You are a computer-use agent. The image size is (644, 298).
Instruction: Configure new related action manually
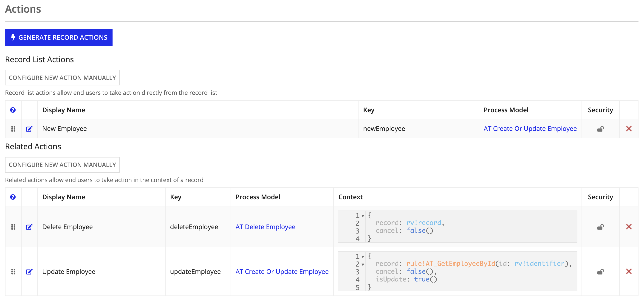(62, 165)
